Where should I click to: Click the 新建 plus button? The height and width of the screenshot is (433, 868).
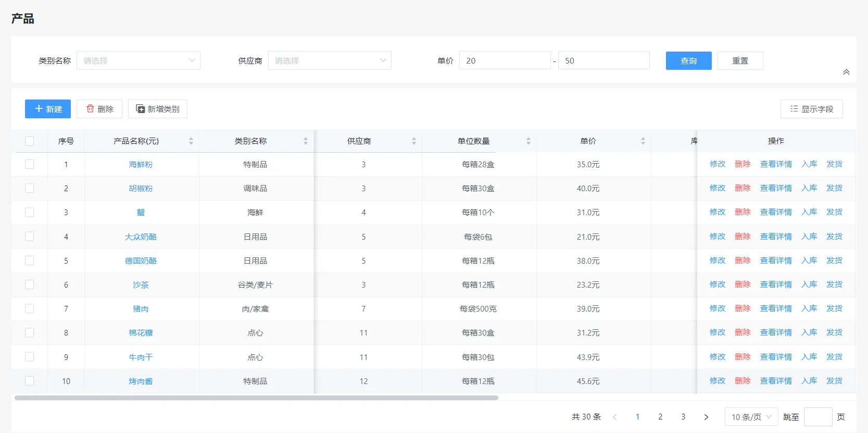[48, 109]
